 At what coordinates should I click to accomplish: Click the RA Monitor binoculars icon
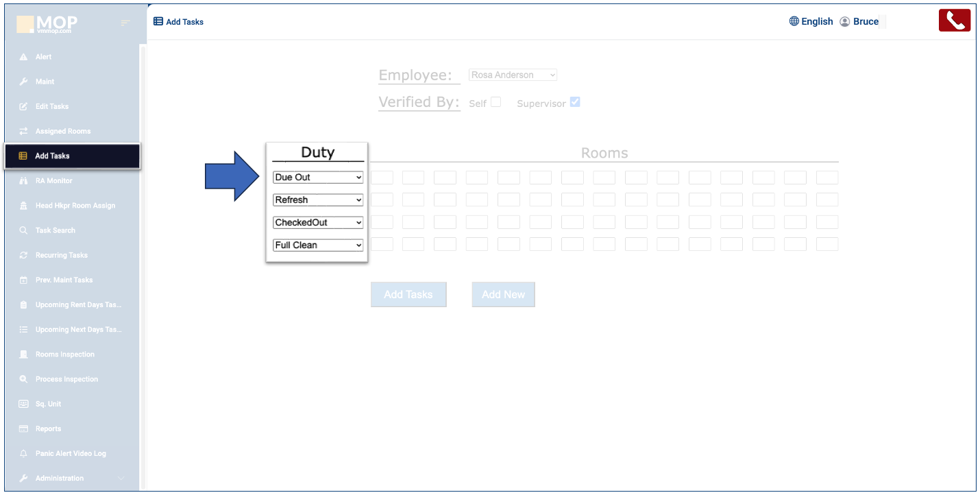23,181
